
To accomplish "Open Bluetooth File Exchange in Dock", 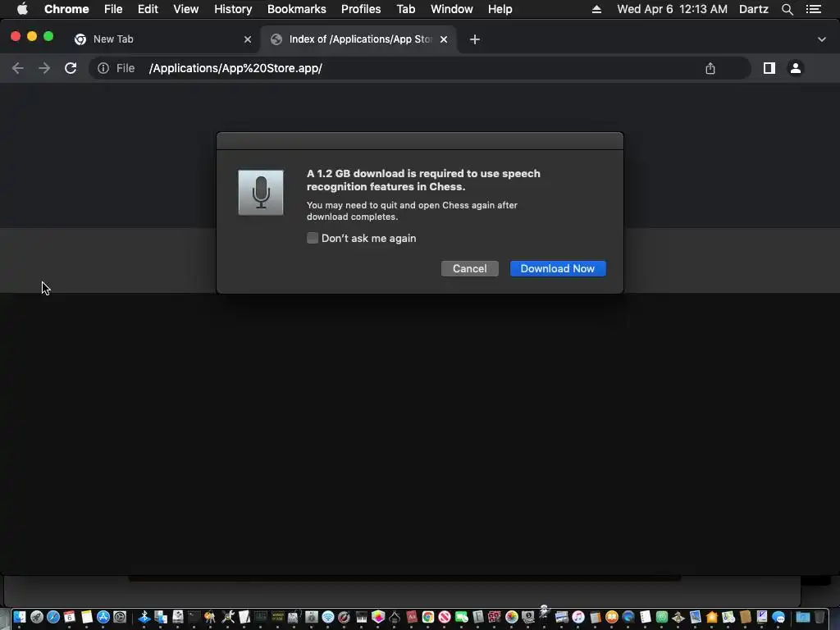I will click(x=144, y=617).
